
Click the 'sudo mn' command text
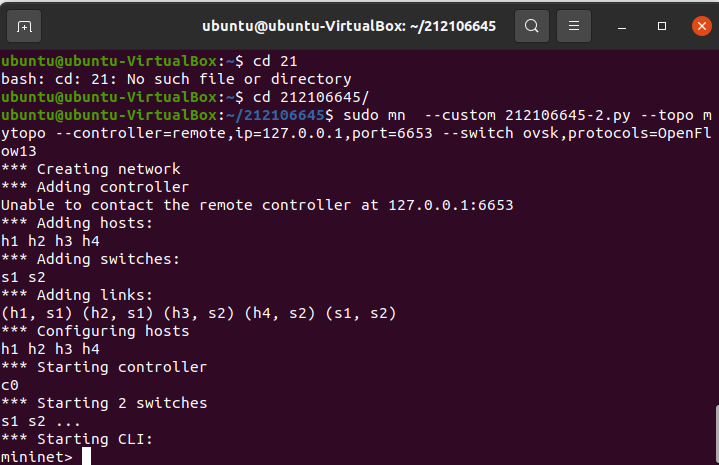[x=374, y=115]
